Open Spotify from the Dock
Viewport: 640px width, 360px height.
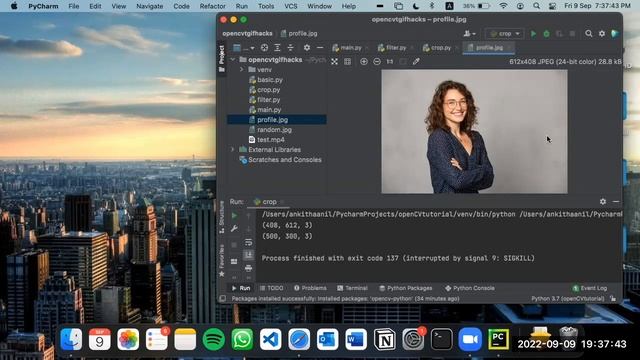(x=213, y=339)
